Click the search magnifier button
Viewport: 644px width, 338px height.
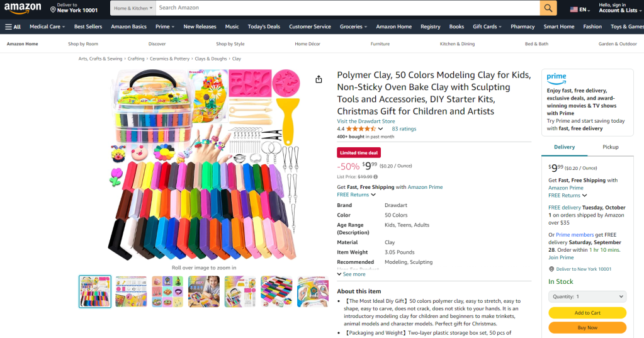click(x=548, y=8)
